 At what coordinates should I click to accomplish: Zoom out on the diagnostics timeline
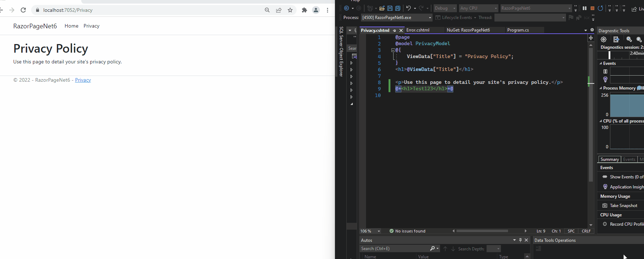click(639, 39)
